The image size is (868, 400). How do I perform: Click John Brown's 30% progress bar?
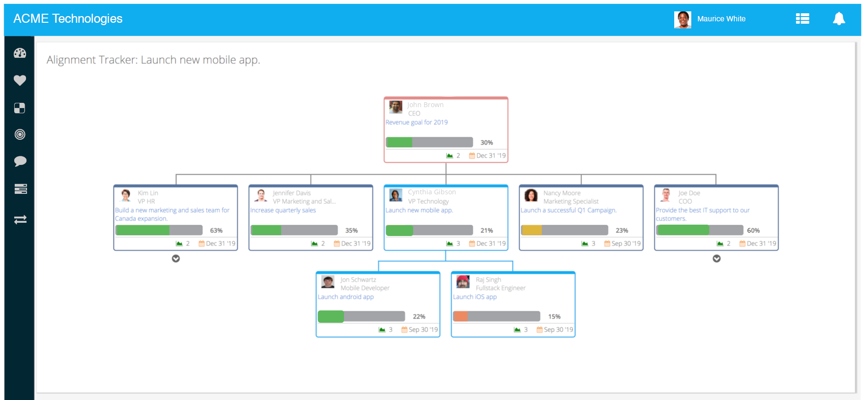pos(429,142)
